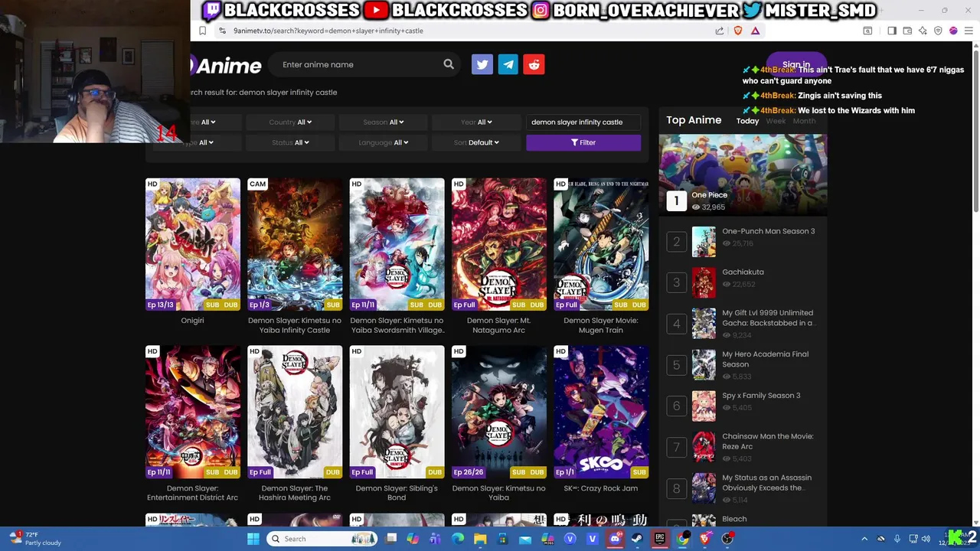Open Discord from the taskbar
The height and width of the screenshot is (551, 980).
point(615,539)
